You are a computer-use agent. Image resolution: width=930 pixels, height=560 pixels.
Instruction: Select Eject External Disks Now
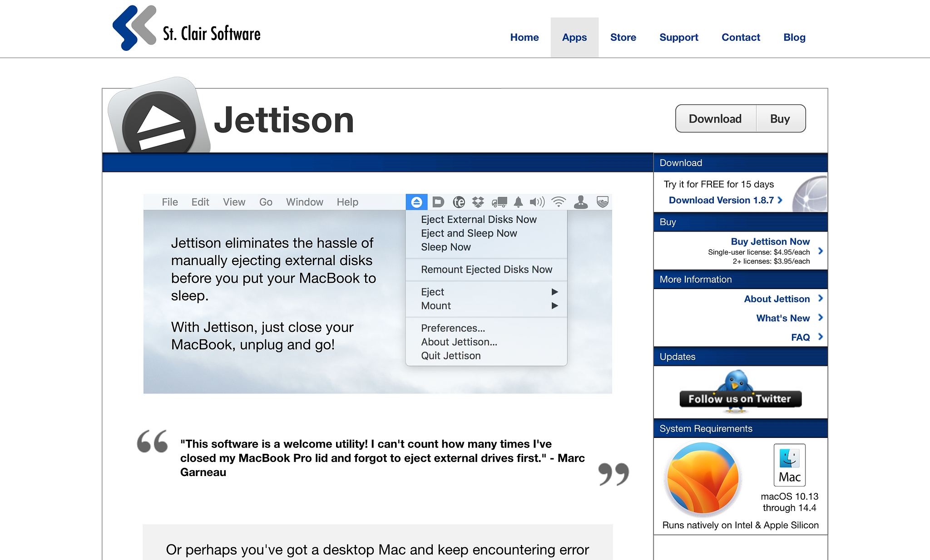click(479, 220)
